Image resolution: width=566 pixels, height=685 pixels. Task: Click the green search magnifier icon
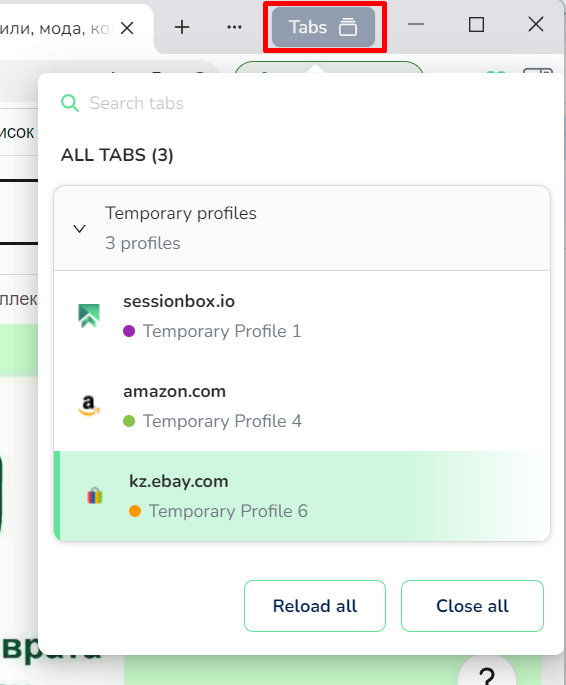(x=70, y=103)
